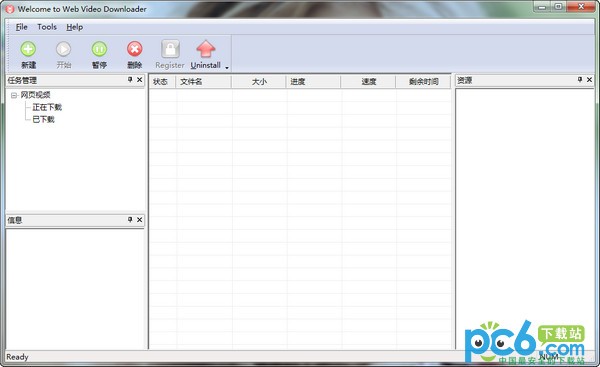The image size is (600, 367).
Task: Select 已下载 in the task tree
Action: pos(43,119)
